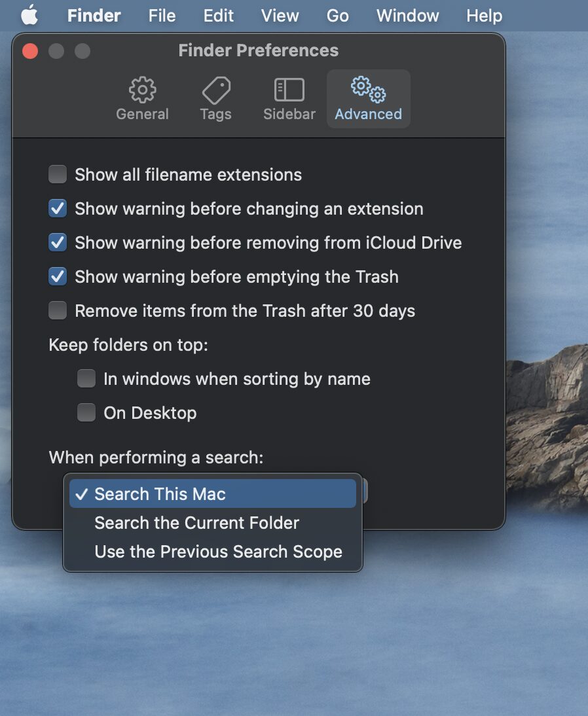Open the Apple menu logo
588x716 pixels.
pyautogui.click(x=29, y=15)
